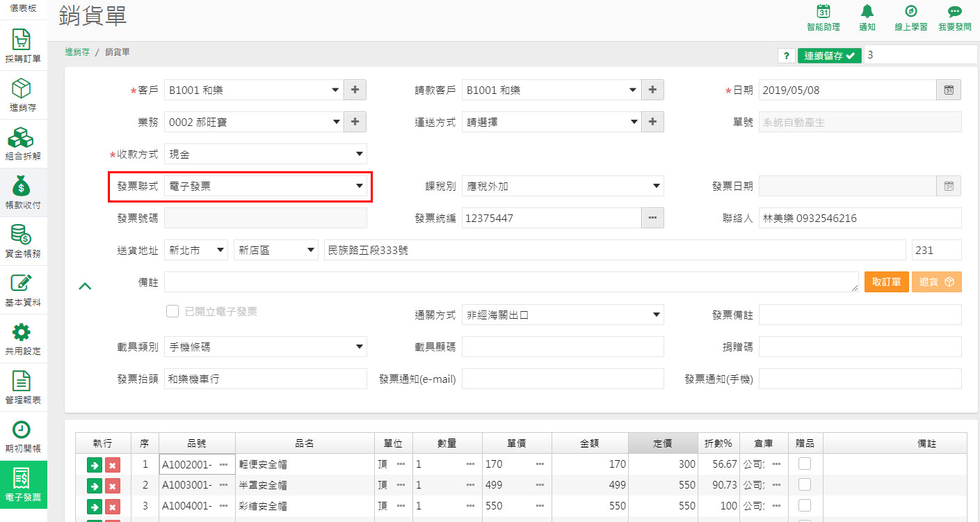Open the 運送方式 dropdown

coord(551,122)
